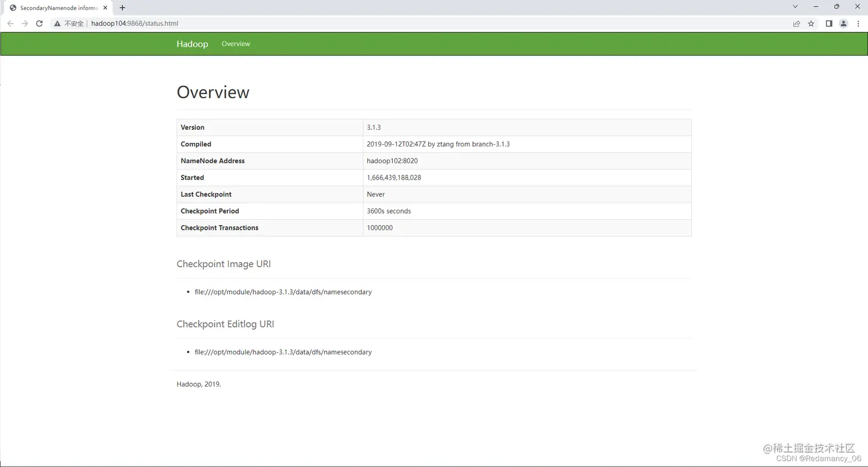868x467 pixels.
Task: Open a new tab with plus button
Action: click(x=122, y=8)
